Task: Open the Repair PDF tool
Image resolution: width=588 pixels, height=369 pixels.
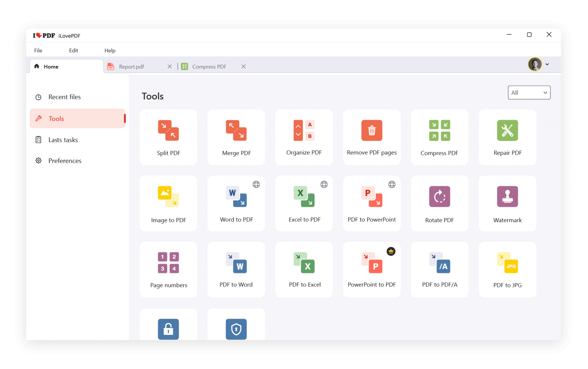Action: tap(508, 137)
